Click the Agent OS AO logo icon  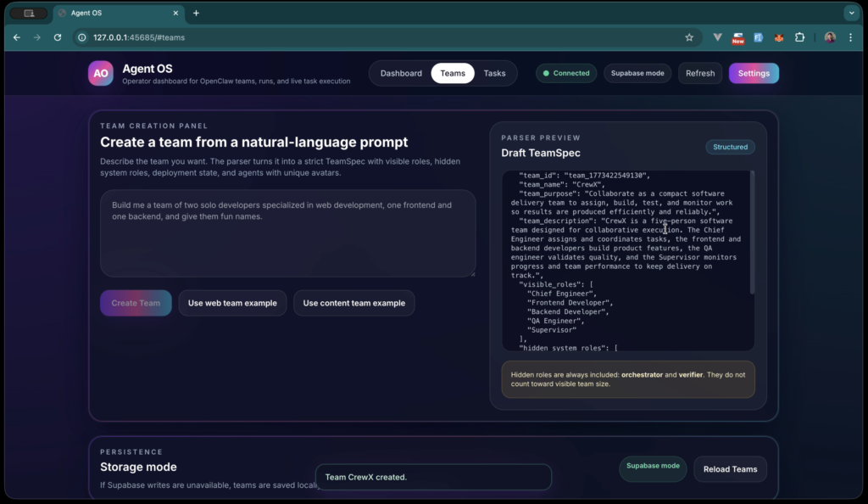(x=100, y=73)
